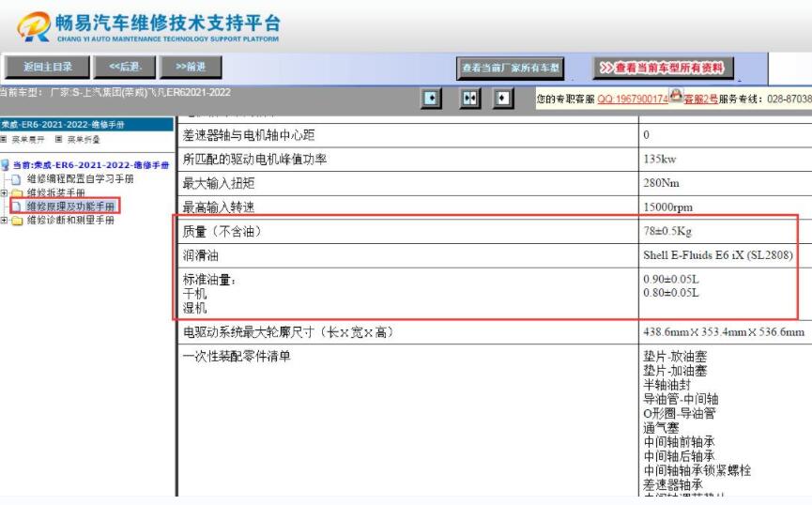Click the 垫片-放油塞 list entry
Image resolution: width=812 pixels, height=505 pixels.
675,357
